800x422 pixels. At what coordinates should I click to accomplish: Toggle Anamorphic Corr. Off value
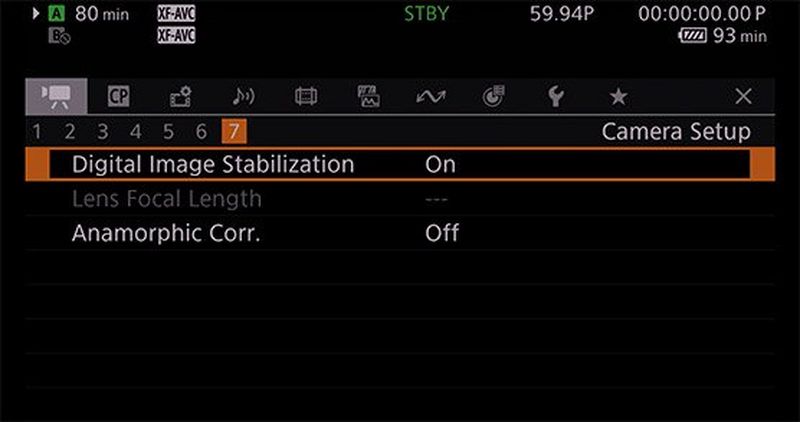(442, 233)
